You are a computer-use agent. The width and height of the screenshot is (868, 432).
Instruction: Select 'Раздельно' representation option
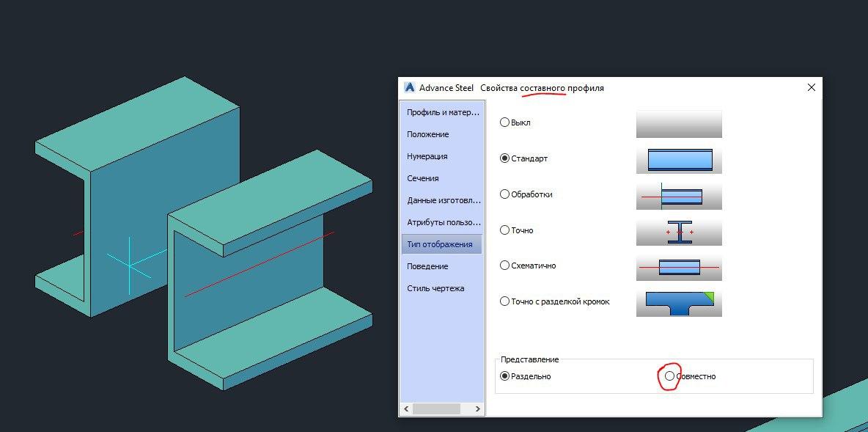point(504,376)
